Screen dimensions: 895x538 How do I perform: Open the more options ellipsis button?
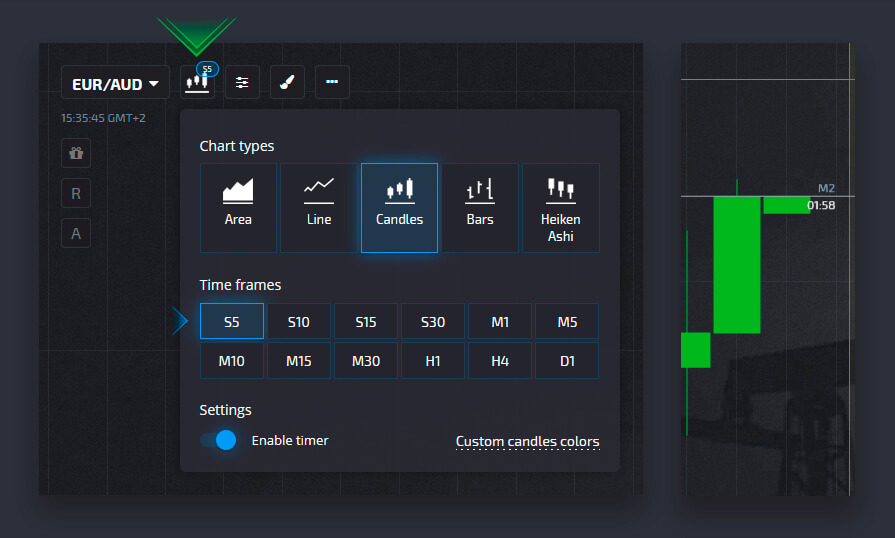pos(332,82)
